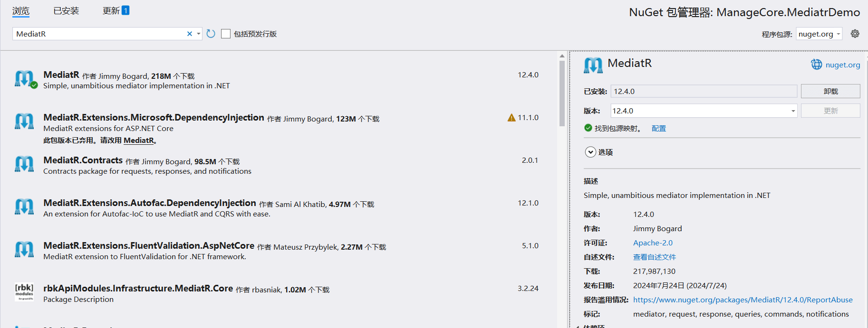Click author Jimmy Bogard in details
Viewport: 868px width, 328px height.
click(x=657, y=228)
